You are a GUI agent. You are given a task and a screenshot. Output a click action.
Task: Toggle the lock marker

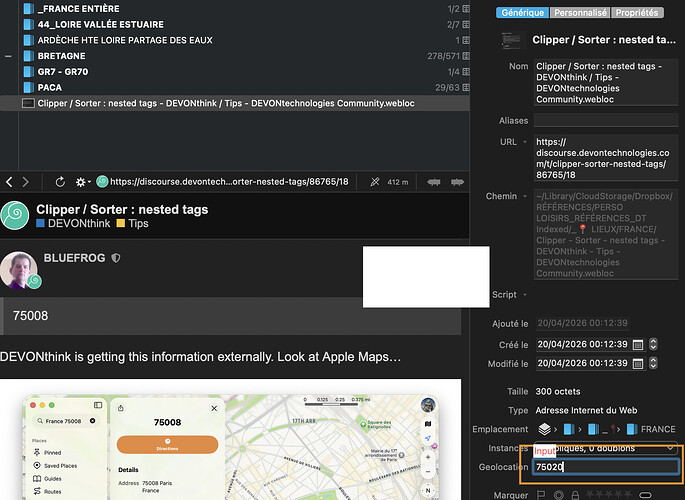coord(575,495)
